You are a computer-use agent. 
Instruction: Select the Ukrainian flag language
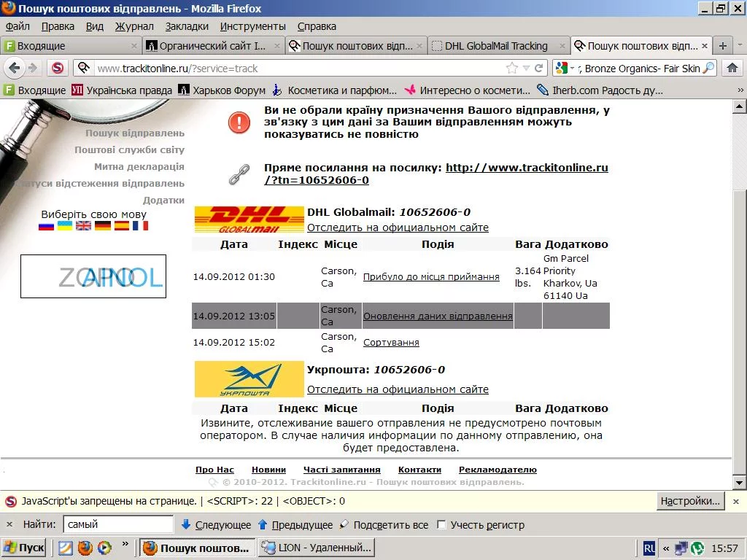65,226
